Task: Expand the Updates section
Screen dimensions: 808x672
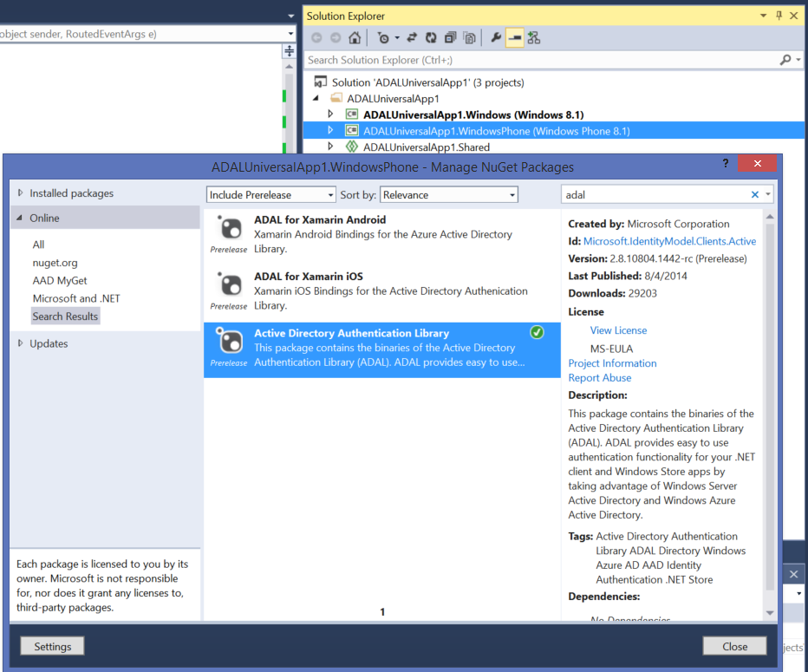Action: pyautogui.click(x=20, y=343)
